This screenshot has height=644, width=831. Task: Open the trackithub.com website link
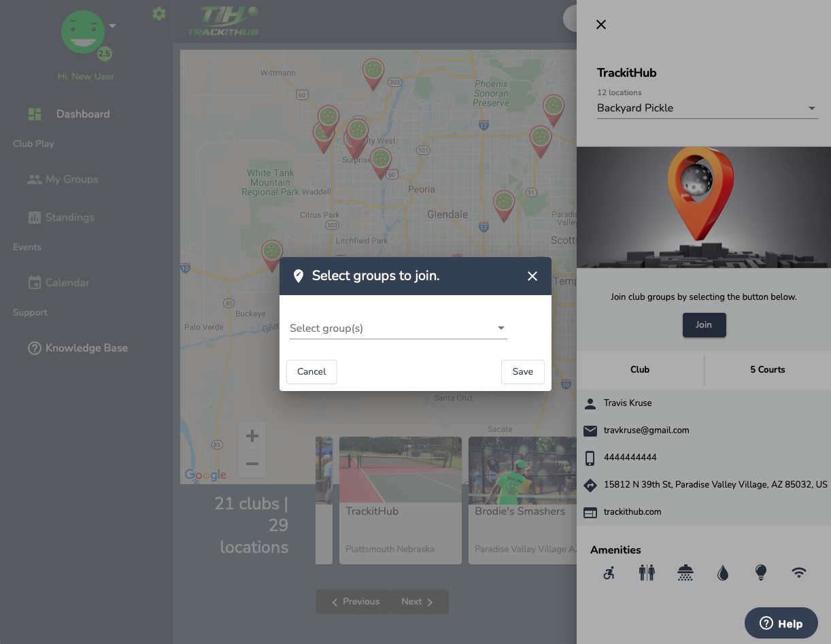click(x=632, y=511)
